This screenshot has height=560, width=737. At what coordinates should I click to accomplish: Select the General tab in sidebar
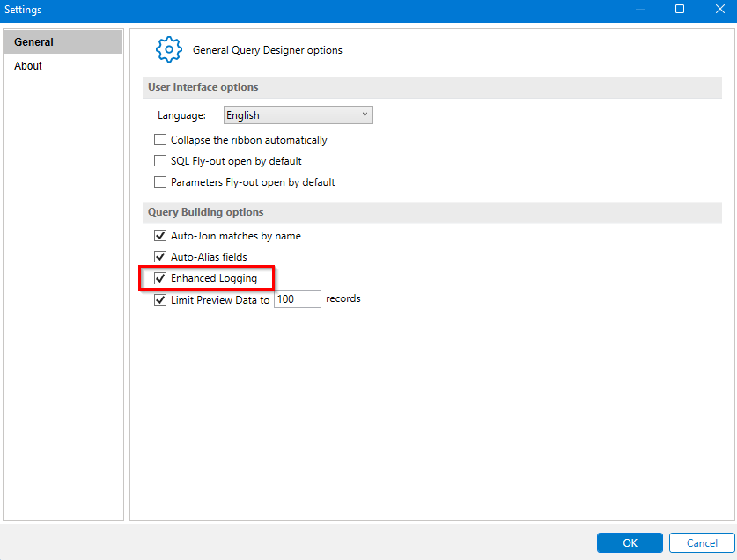[x=63, y=42]
